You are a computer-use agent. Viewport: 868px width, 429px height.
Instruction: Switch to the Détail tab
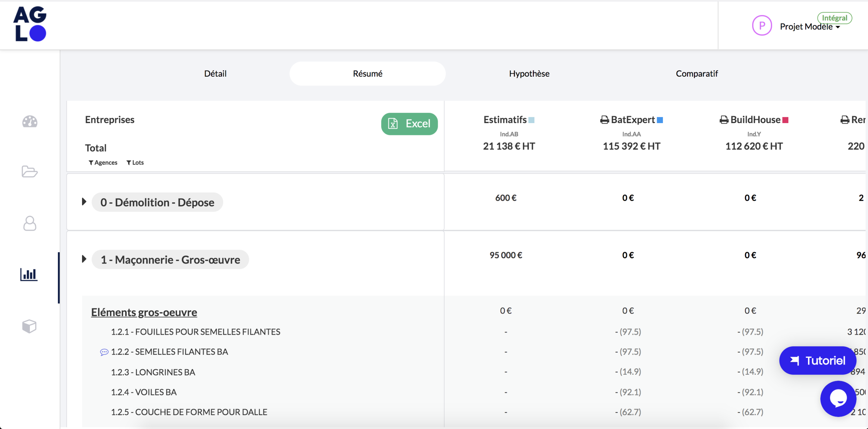215,74
